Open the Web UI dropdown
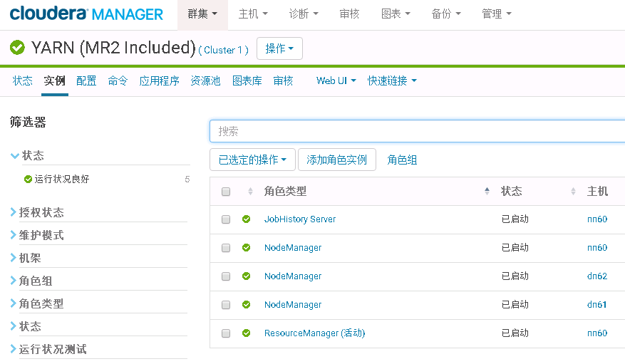Image resolution: width=625 pixels, height=364 pixels. 336,80
